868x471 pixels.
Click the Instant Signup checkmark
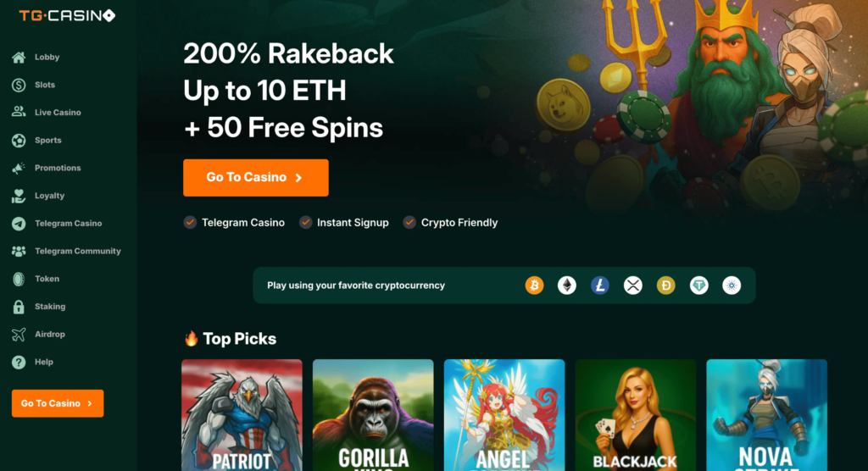[x=305, y=223]
